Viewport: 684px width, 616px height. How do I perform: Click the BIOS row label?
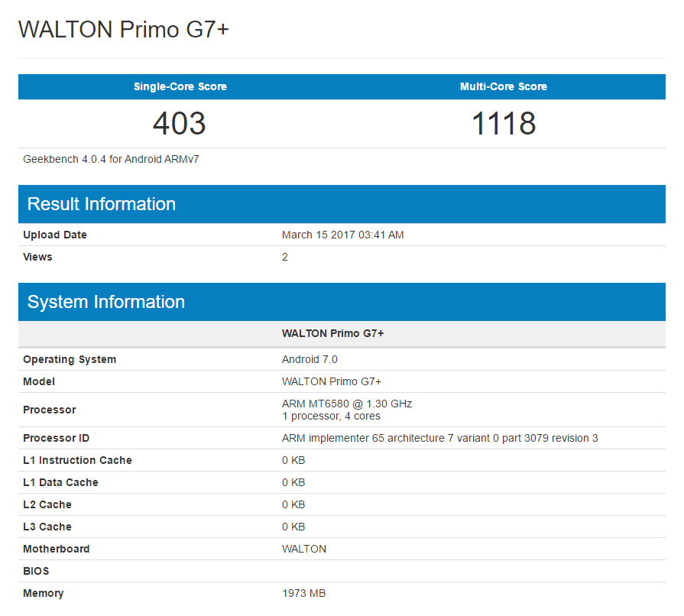[x=36, y=571]
